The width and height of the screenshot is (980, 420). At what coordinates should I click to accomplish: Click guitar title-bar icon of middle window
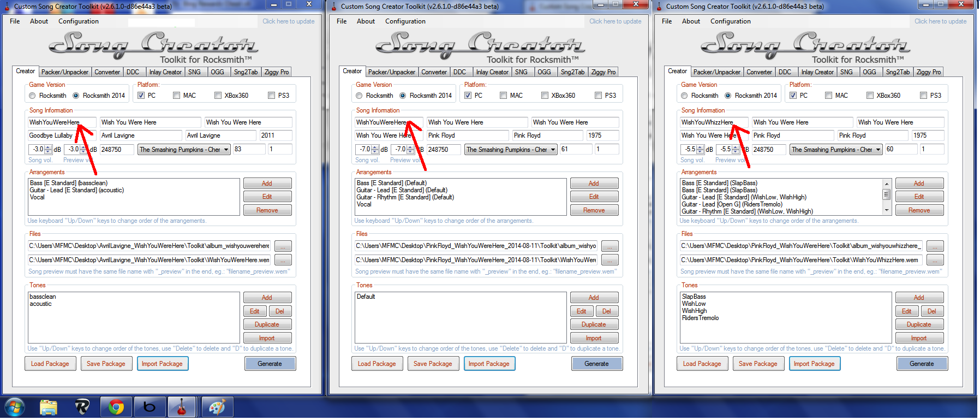[334, 7]
